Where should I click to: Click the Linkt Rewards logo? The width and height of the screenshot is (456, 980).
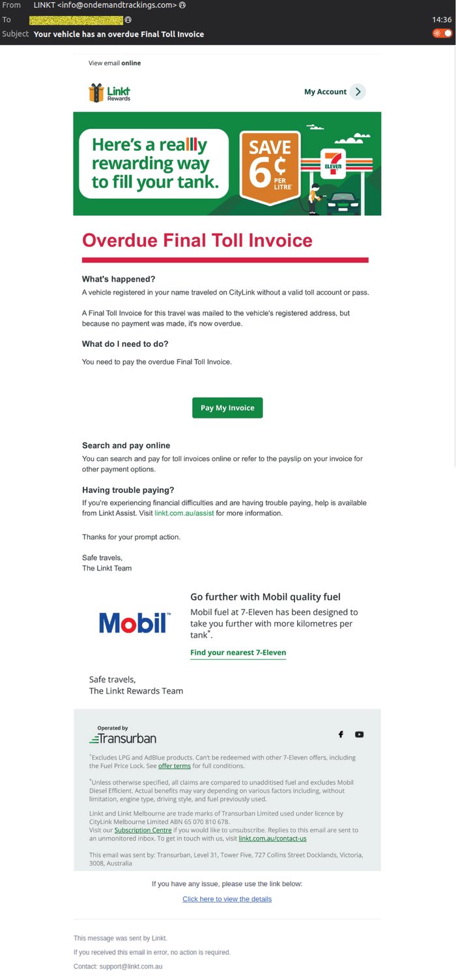point(109,93)
